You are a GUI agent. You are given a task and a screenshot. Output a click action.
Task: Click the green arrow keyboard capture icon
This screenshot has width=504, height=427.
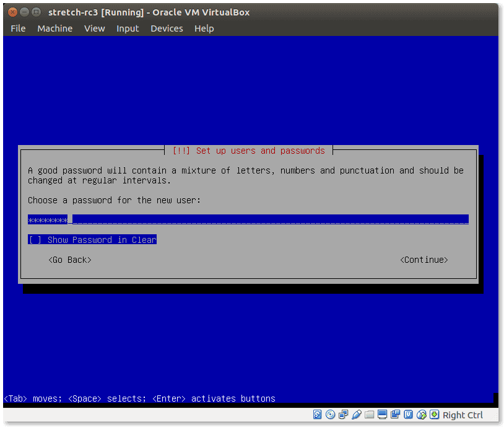click(x=434, y=415)
